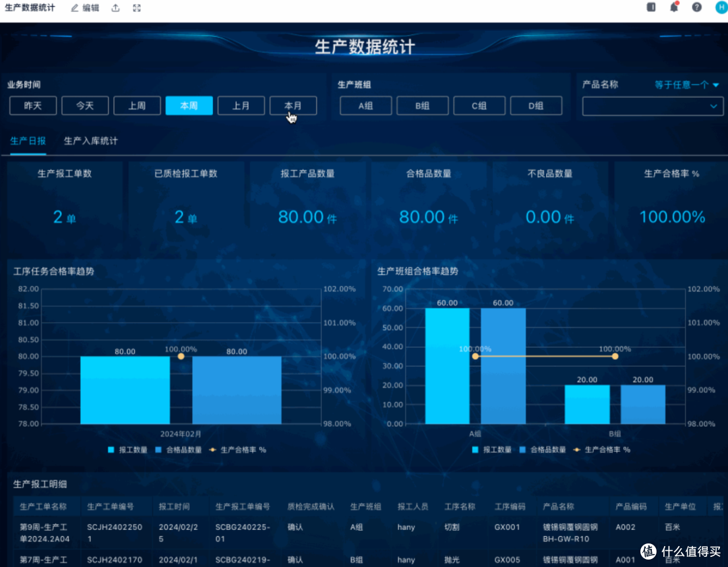728x567 pixels.
Task: Click 质检完成确认 column header
Action: pyautogui.click(x=311, y=506)
